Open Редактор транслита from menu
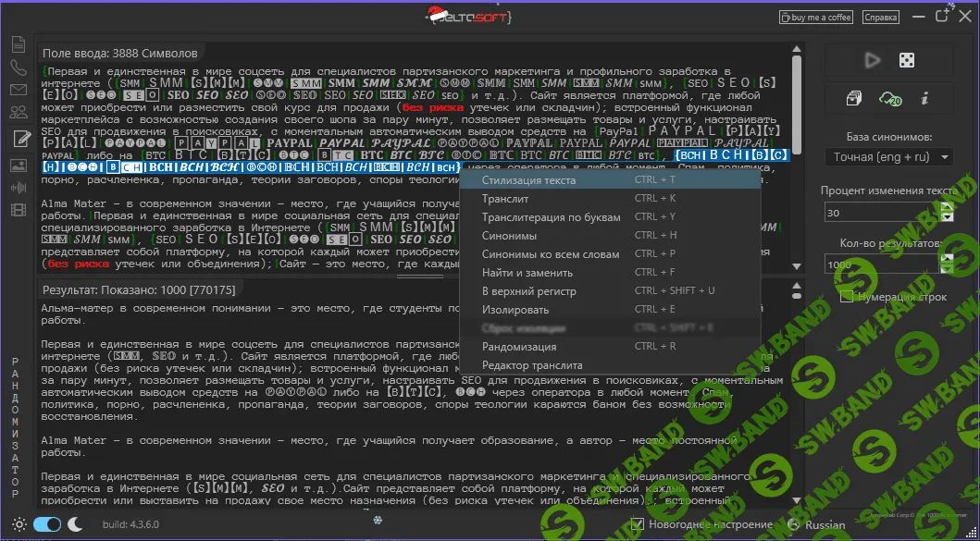Screen dimensions: 980x541 click(x=610, y=365)
